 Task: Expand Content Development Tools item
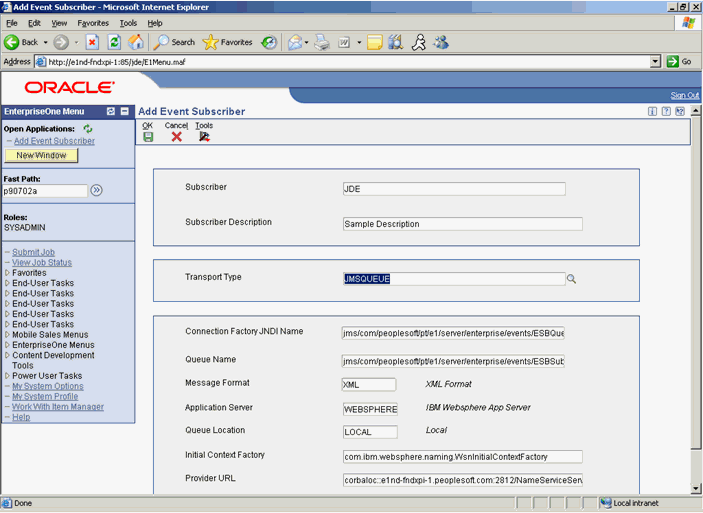pos(7,355)
